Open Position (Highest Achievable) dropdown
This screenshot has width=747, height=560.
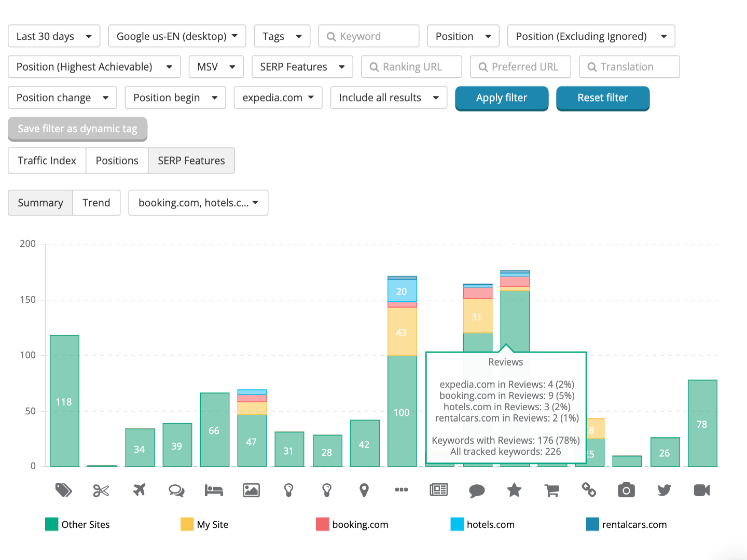(94, 67)
